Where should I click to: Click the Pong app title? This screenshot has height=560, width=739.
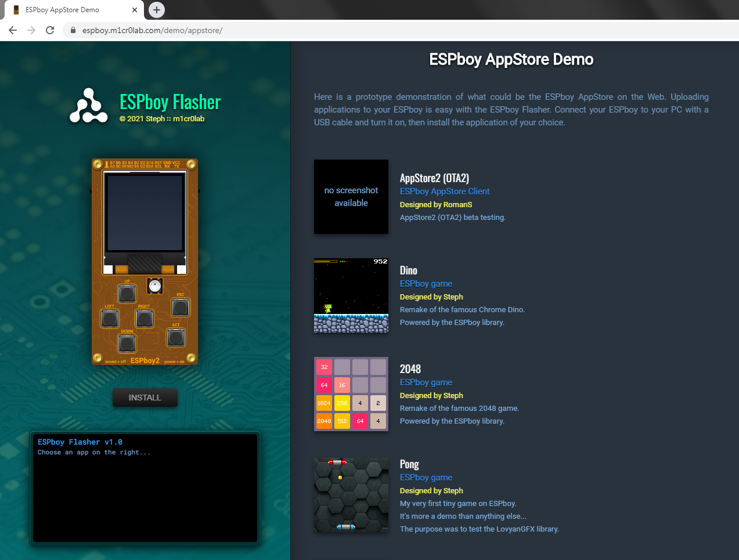click(x=409, y=464)
